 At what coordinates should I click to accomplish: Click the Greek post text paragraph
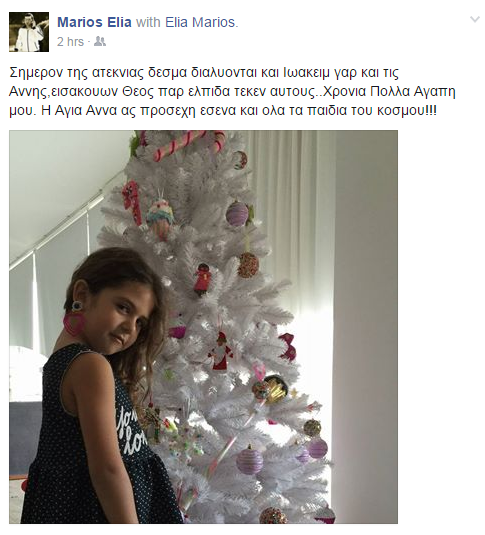232,91
